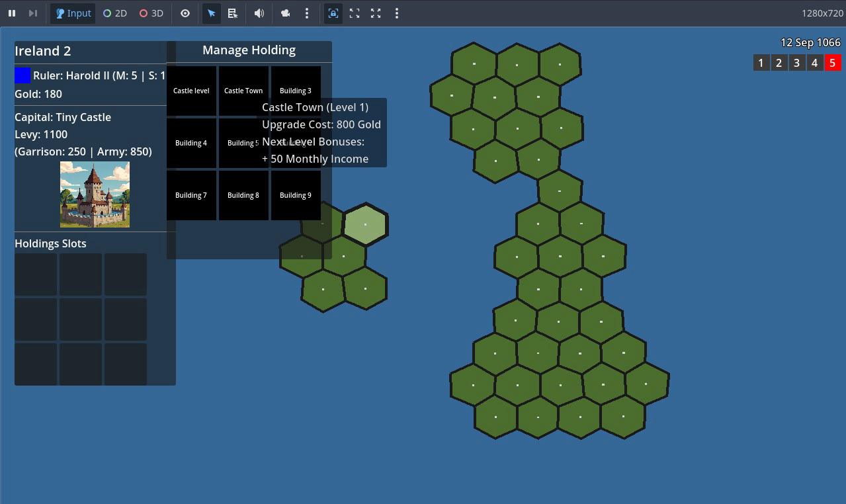This screenshot has width=846, height=504.
Task: Click the Manage Holding panel title
Action: click(x=249, y=50)
